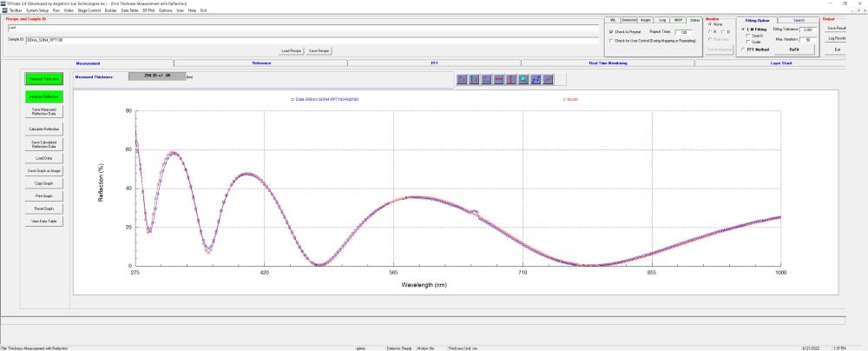Viewport: 868px width, 351px height.
Task: Click the cyan magnifier zoom icon above graph
Action: 523,79
